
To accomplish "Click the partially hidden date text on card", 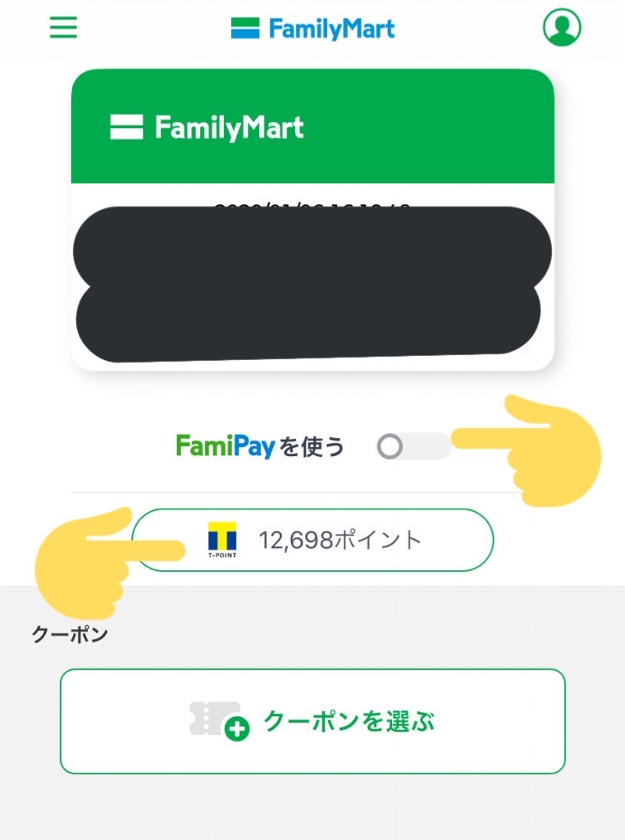I will [x=312, y=206].
